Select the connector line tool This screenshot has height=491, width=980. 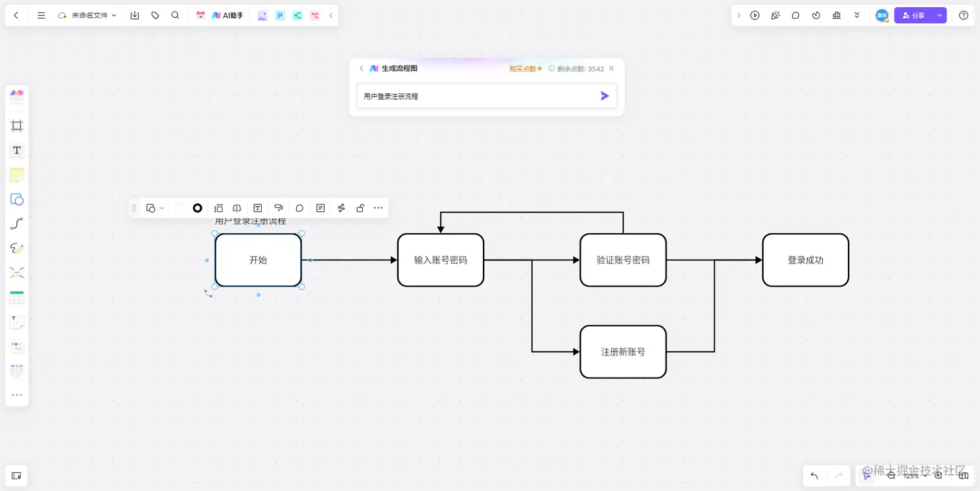click(17, 224)
